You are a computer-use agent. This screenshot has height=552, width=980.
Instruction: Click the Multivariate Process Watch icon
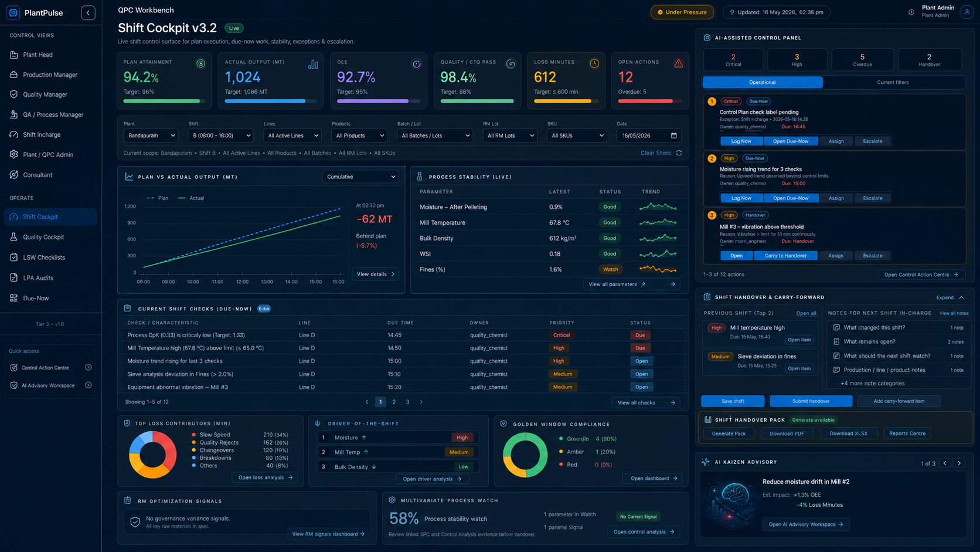click(392, 500)
